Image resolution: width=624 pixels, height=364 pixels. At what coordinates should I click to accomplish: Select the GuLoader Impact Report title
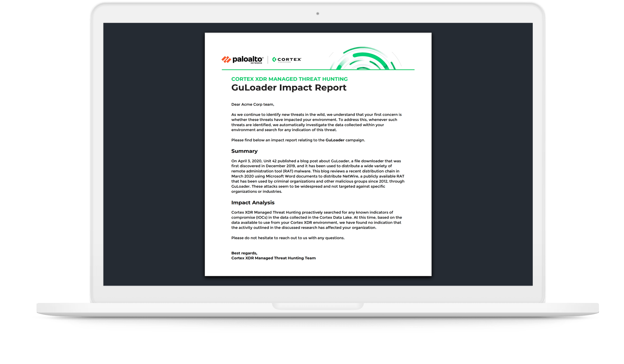[x=288, y=87]
